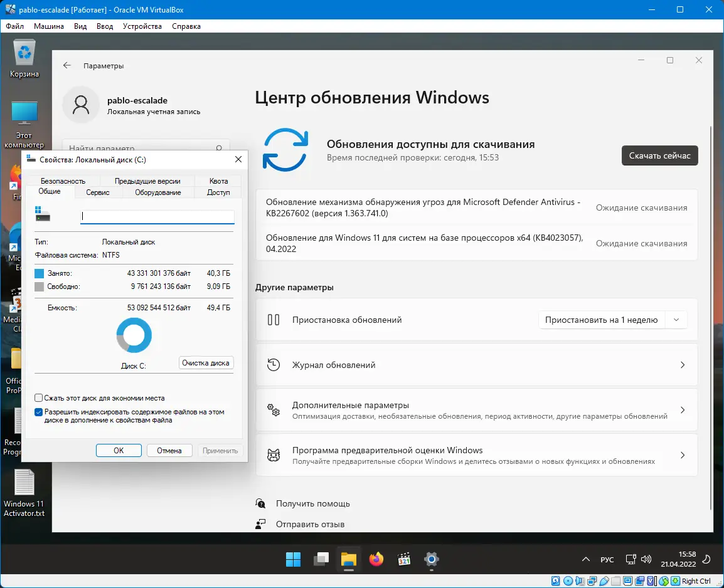Open File Explorer from the taskbar
Image resolution: width=724 pixels, height=588 pixels.
(x=349, y=559)
